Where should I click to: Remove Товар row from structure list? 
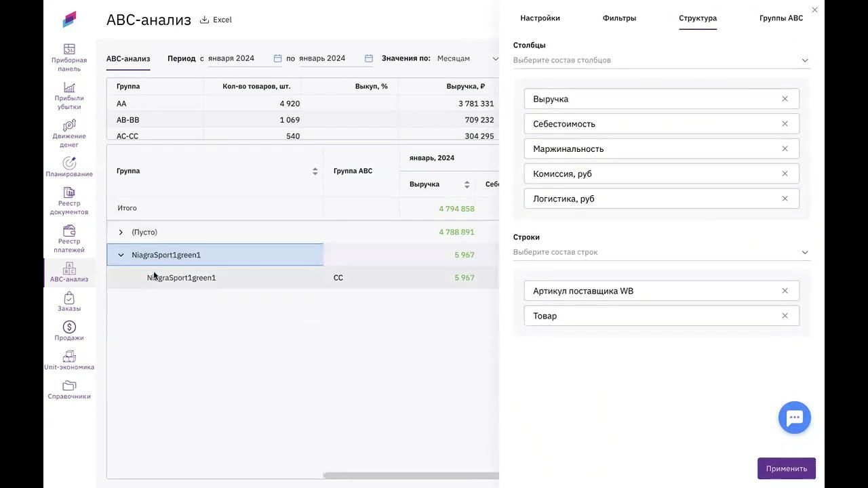pyautogui.click(x=785, y=316)
